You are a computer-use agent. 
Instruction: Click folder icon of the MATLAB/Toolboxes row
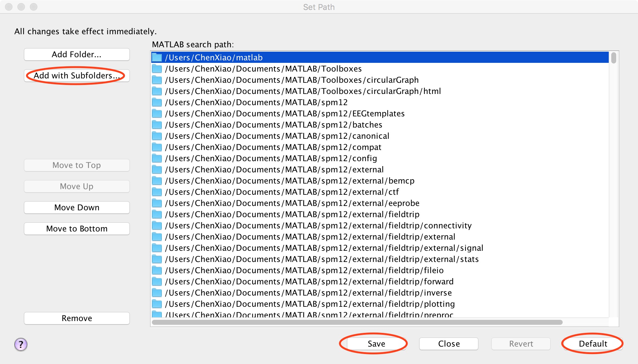click(x=157, y=69)
